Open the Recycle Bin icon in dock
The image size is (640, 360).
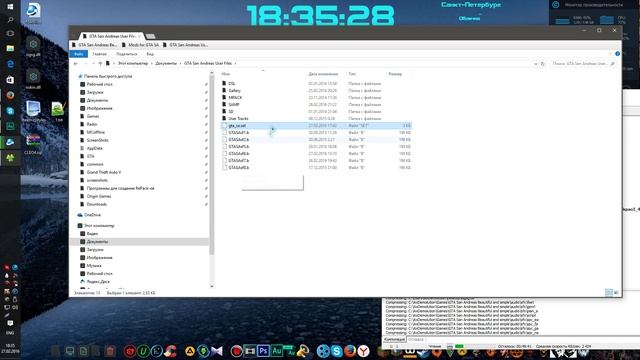pos(110,351)
